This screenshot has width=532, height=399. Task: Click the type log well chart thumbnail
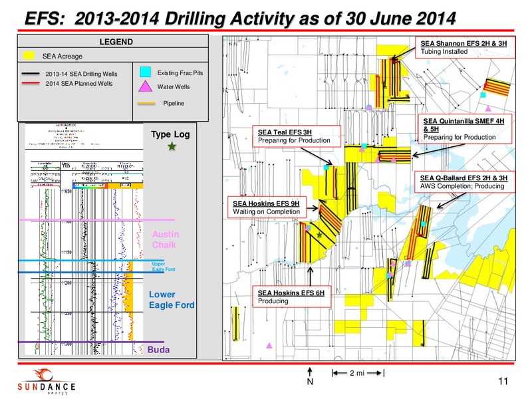click(84, 239)
